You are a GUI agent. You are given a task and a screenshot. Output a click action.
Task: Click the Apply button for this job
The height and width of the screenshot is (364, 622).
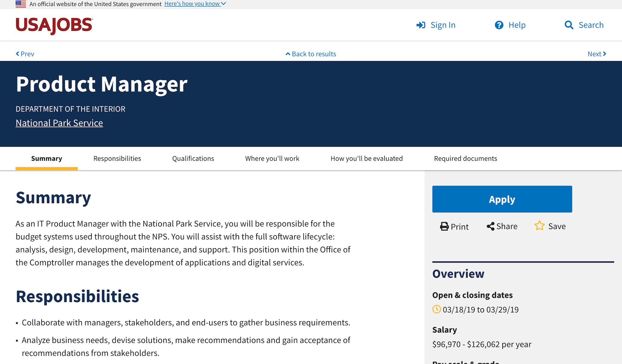(502, 199)
